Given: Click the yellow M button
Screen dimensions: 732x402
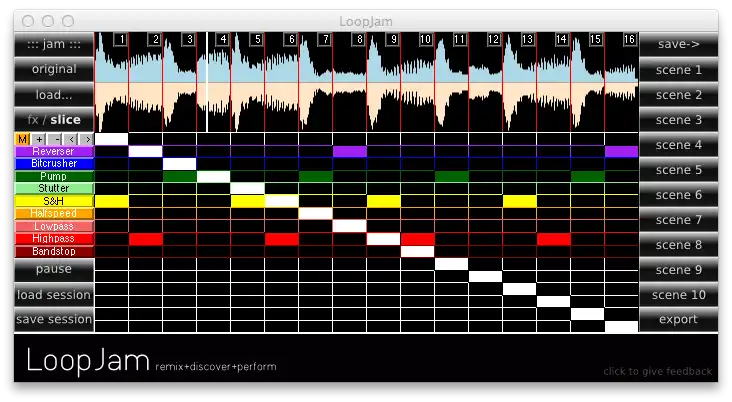Looking at the screenshot, I should tap(22, 139).
